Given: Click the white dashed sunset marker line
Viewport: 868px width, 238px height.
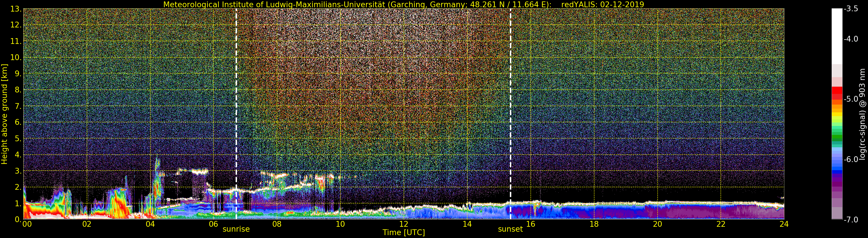Looking at the screenshot, I should (510, 114).
